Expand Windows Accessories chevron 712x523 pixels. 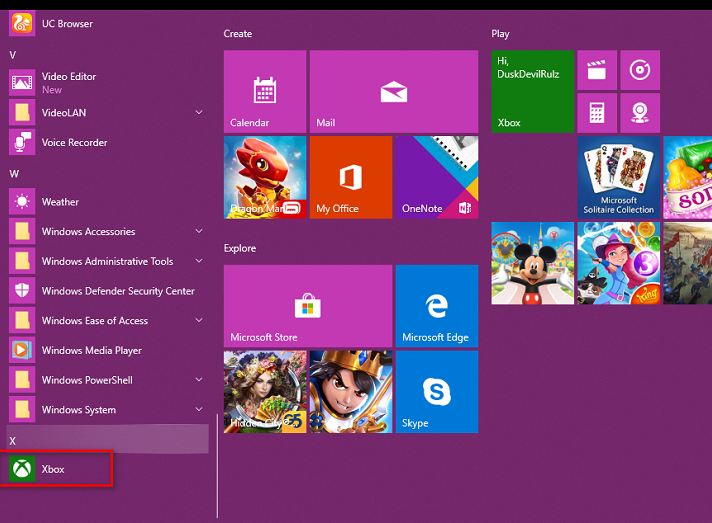[x=199, y=231]
